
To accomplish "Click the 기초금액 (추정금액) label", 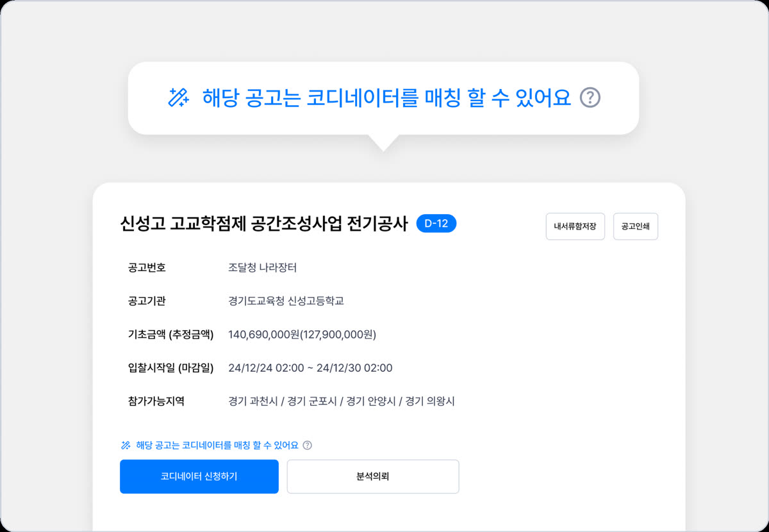I will click(171, 334).
